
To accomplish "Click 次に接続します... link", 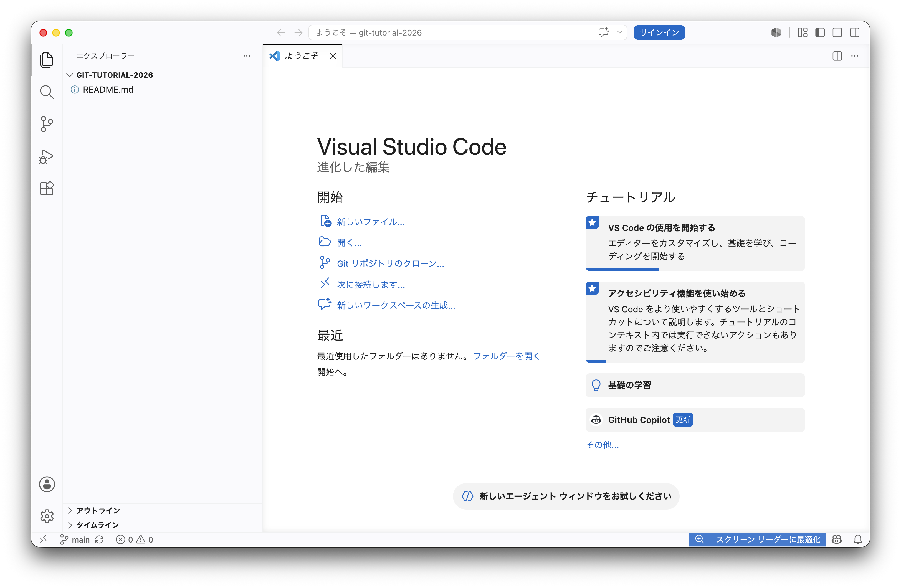I will 371,284.
